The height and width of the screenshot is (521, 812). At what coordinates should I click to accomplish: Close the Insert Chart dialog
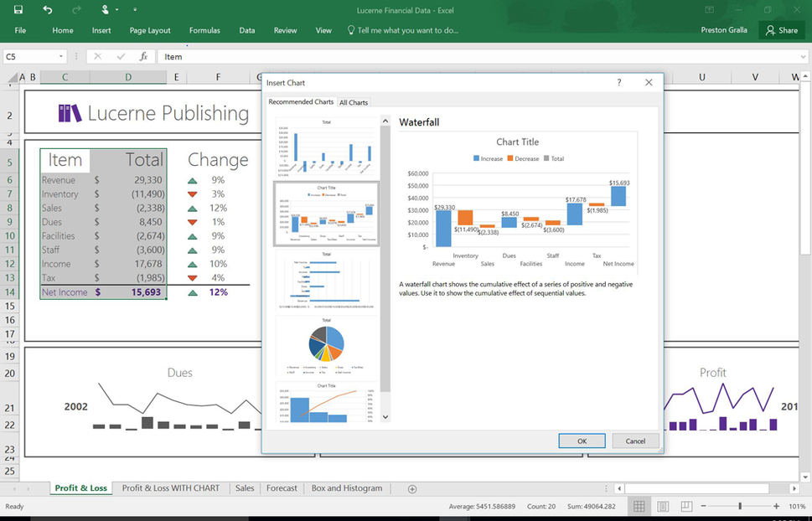pos(649,82)
